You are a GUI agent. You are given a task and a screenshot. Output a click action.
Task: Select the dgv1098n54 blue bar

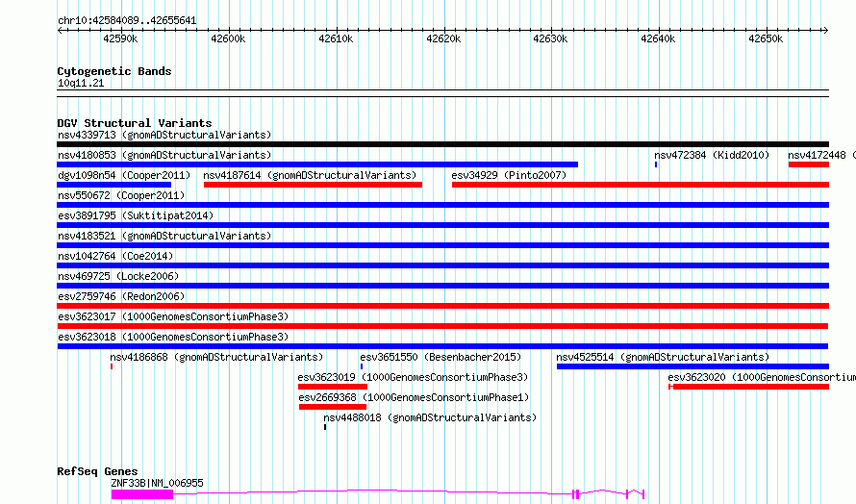(x=114, y=185)
